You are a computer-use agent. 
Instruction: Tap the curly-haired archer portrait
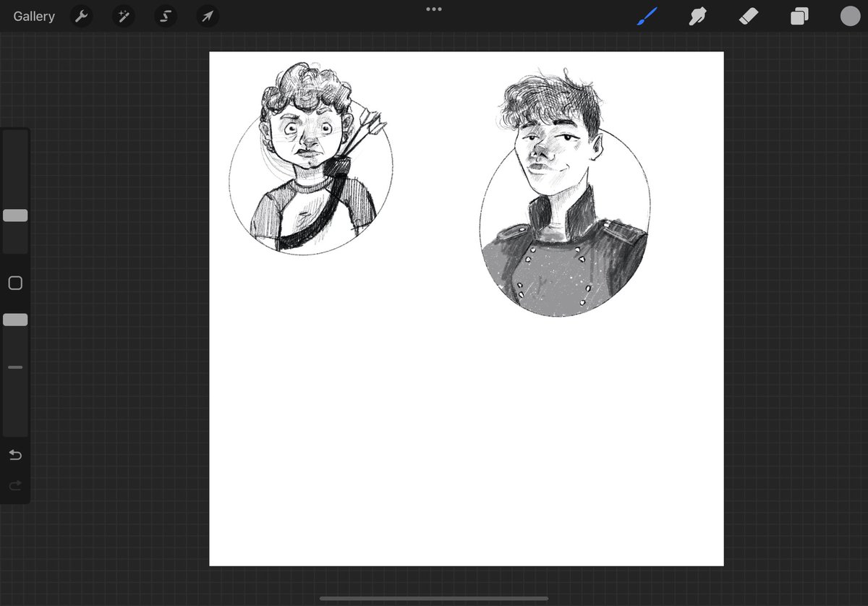click(x=311, y=158)
